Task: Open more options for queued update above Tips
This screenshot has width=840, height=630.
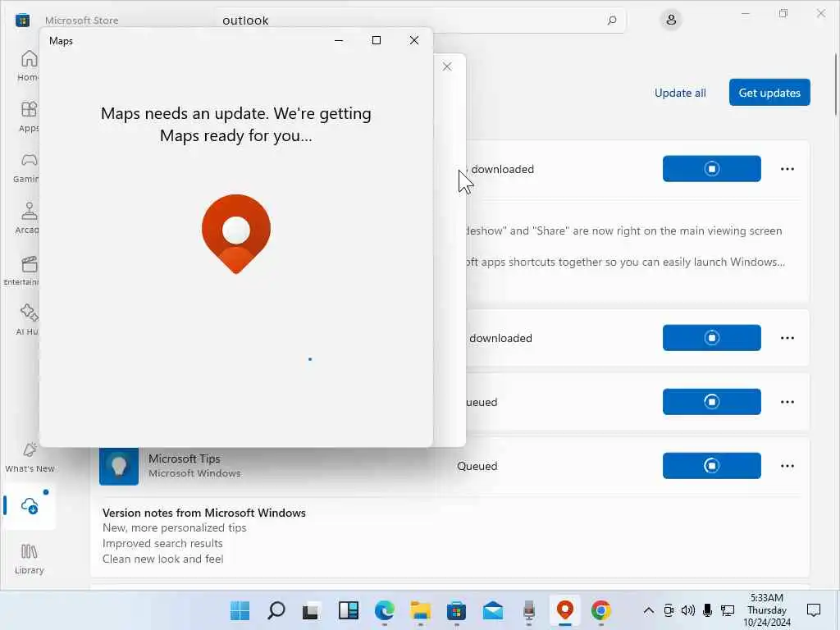Action: pyautogui.click(x=787, y=402)
